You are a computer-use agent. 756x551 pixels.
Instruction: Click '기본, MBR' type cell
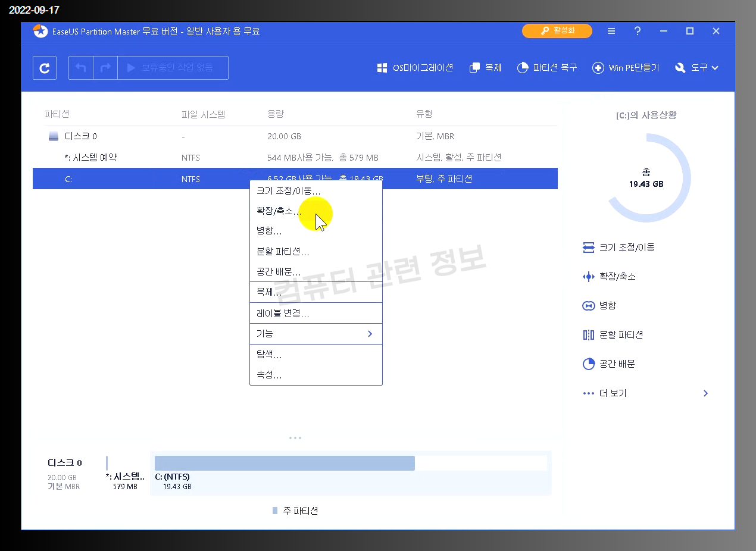pyautogui.click(x=435, y=136)
